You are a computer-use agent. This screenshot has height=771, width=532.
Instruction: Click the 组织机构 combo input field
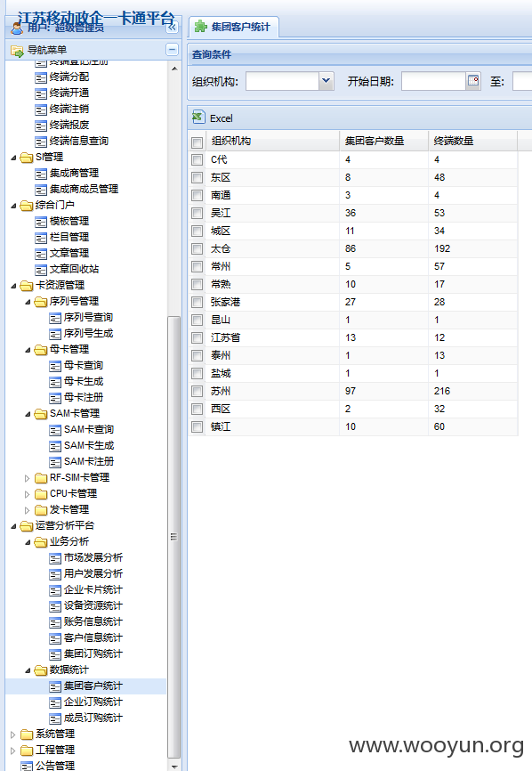(282, 81)
